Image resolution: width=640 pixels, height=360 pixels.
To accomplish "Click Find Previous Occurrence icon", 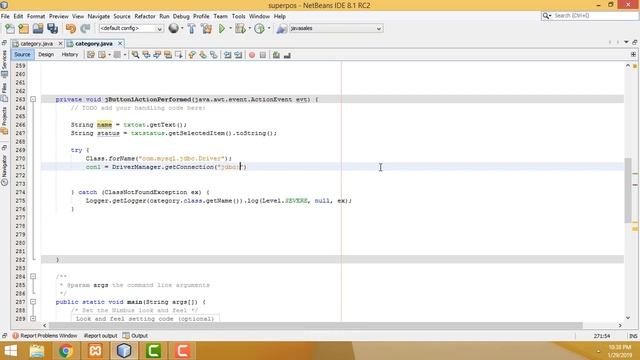I will tap(146, 55).
